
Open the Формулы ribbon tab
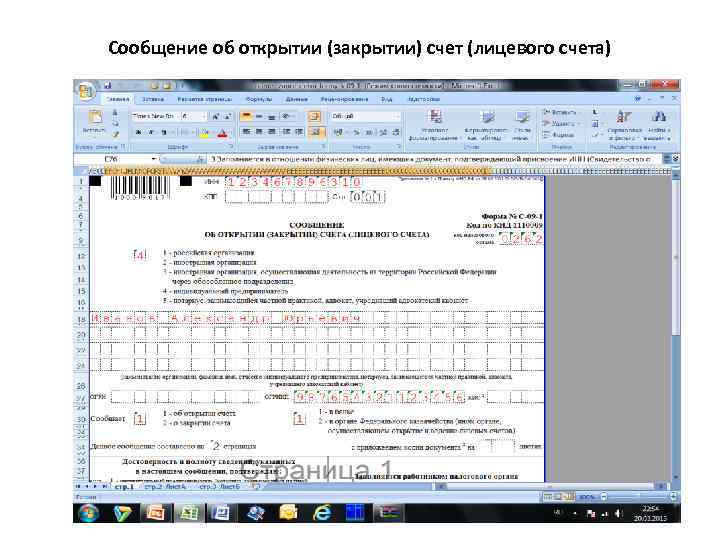[x=259, y=99]
